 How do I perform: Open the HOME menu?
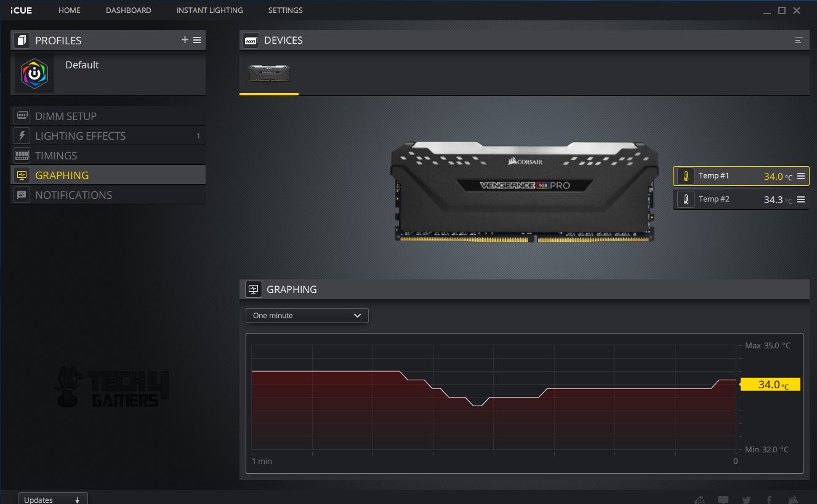70,10
